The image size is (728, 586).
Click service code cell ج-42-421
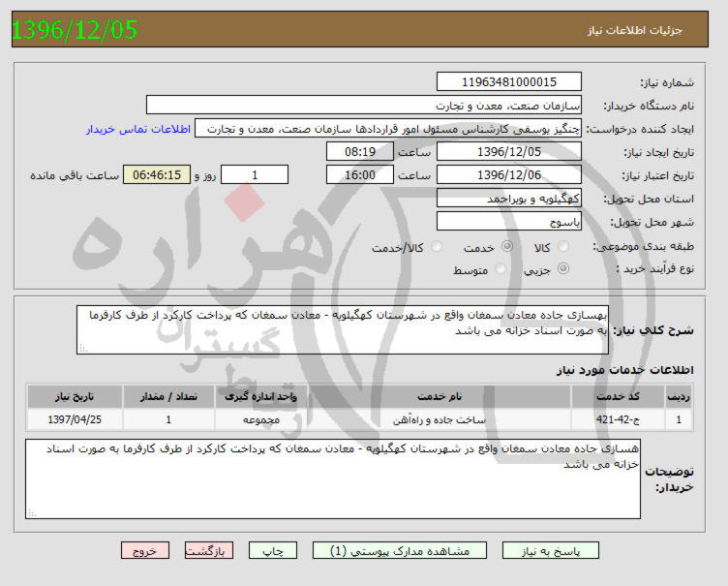click(618, 419)
